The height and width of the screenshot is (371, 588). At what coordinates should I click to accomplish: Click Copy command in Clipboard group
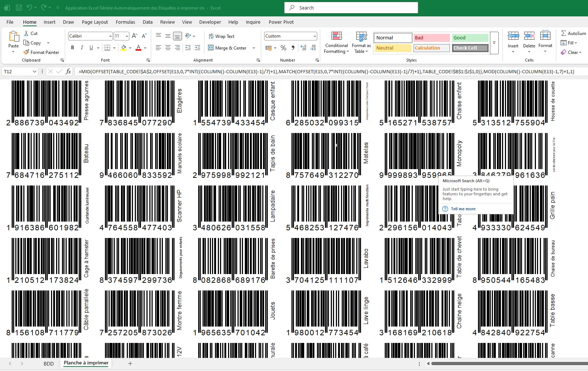(32, 43)
